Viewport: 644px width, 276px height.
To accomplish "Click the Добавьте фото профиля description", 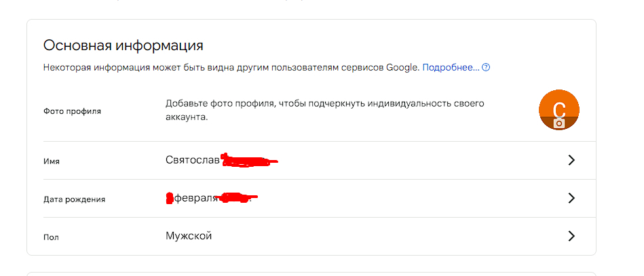I will 325,110.
